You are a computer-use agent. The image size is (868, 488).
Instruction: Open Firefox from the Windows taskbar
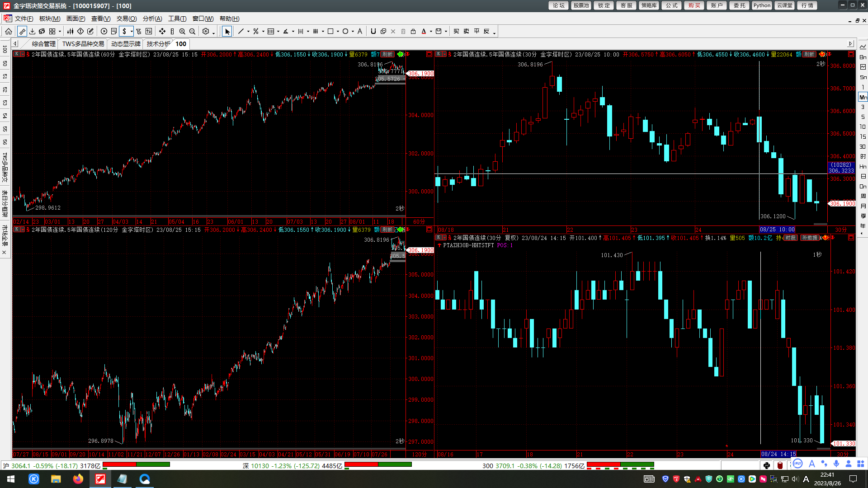tap(78, 479)
